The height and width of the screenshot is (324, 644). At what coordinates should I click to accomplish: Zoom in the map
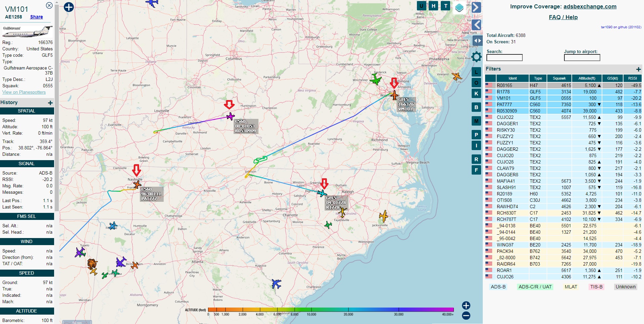[x=466, y=306]
